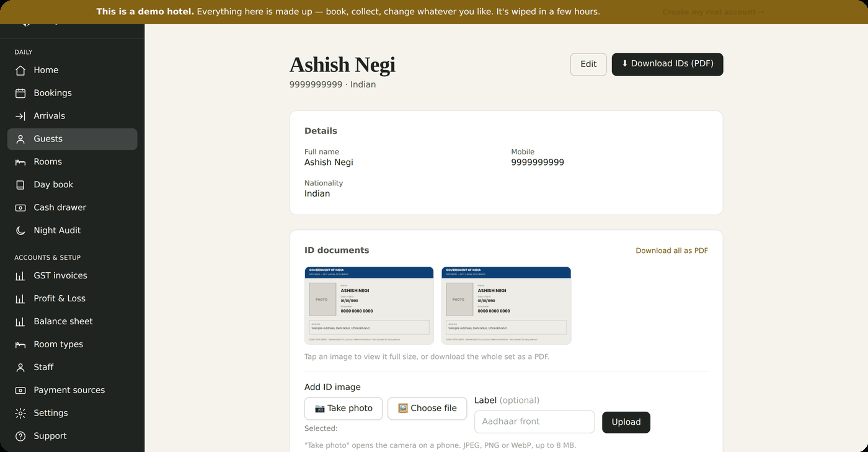Open the second ID document thumbnail
Image resolution: width=868 pixels, height=452 pixels.
[x=506, y=306]
